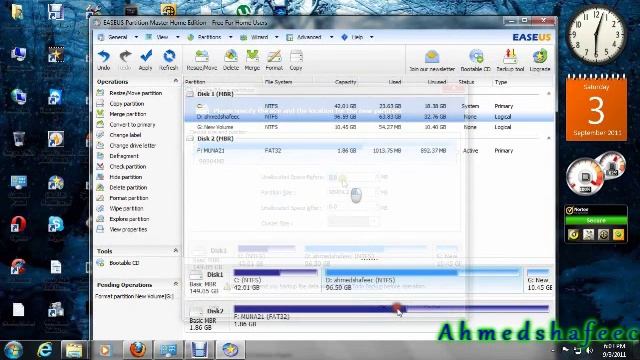Collapse the Disk 1 (MBR) group
The width and height of the screenshot is (640, 360).
tap(549, 94)
